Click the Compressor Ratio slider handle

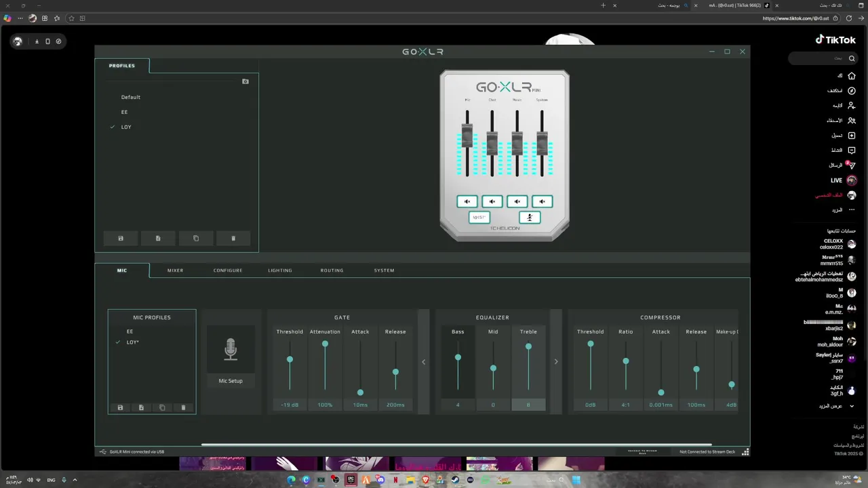626,361
